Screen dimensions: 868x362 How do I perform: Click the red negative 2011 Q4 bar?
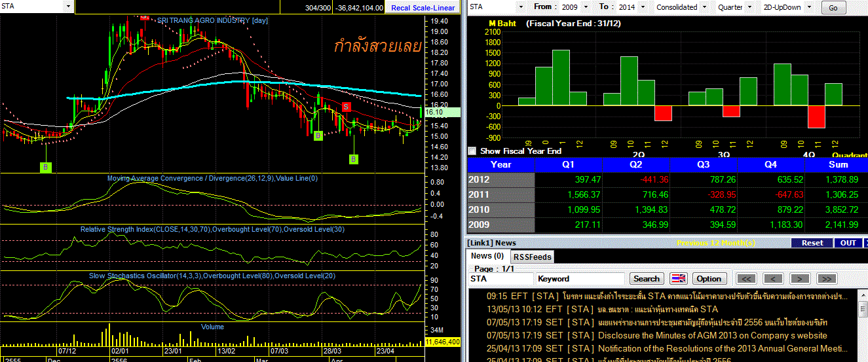pyautogui.click(x=816, y=117)
